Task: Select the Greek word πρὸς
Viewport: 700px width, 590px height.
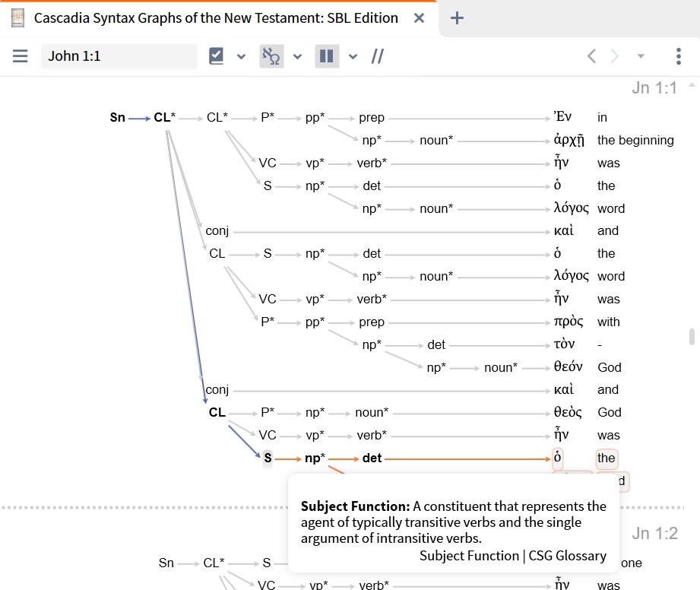Action: [x=569, y=322]
